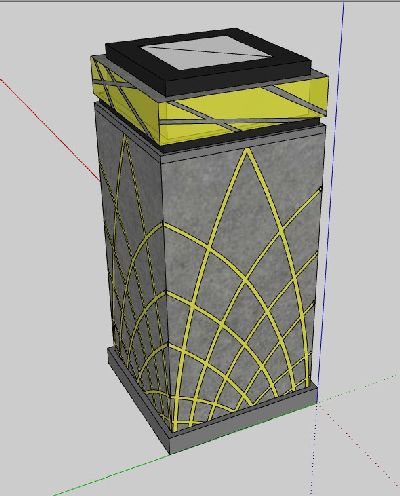
Task: Select the gray base plinth's front face
Action: 243,419
